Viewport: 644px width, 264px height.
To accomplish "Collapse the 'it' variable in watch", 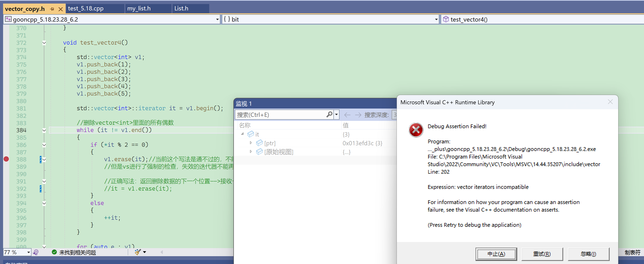I will tap(242, 134).
